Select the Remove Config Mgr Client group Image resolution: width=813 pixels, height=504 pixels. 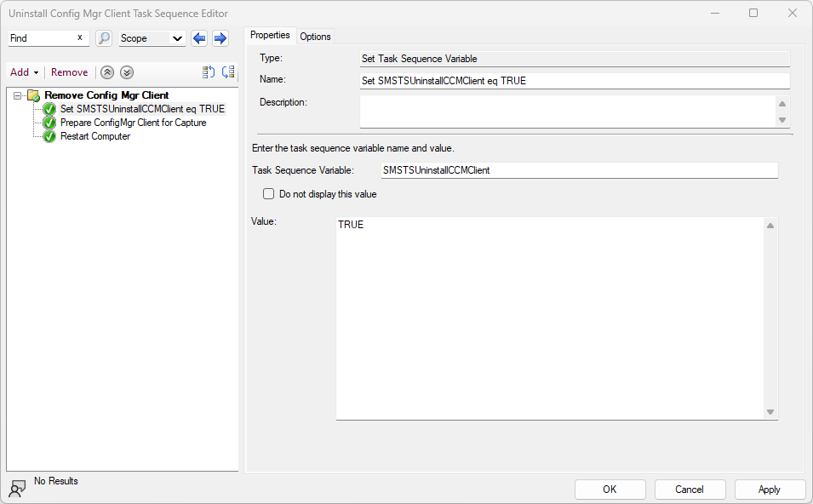click(106, 95)
